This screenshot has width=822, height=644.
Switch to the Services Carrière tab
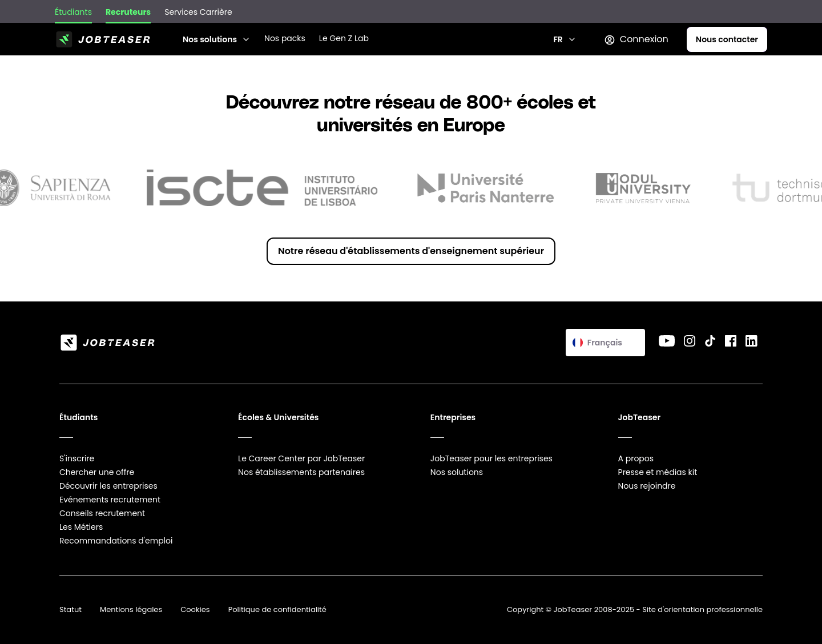point(198,12)
